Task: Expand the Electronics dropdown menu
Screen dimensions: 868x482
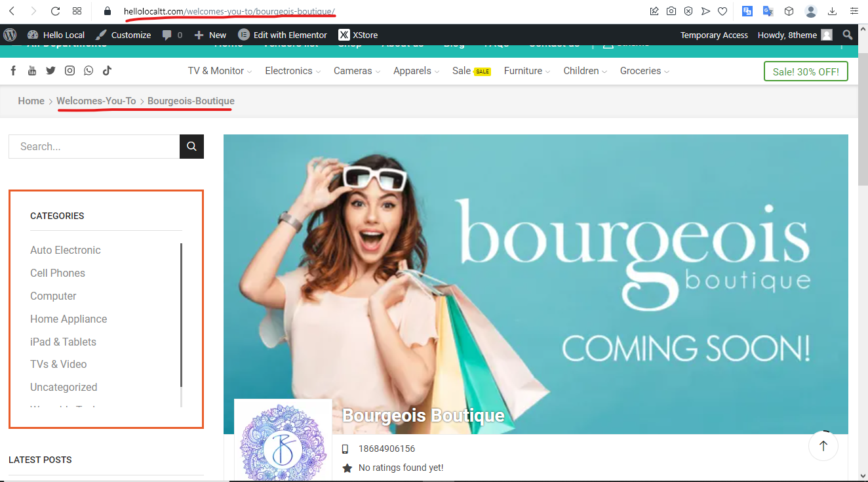Action: [292, 71]
